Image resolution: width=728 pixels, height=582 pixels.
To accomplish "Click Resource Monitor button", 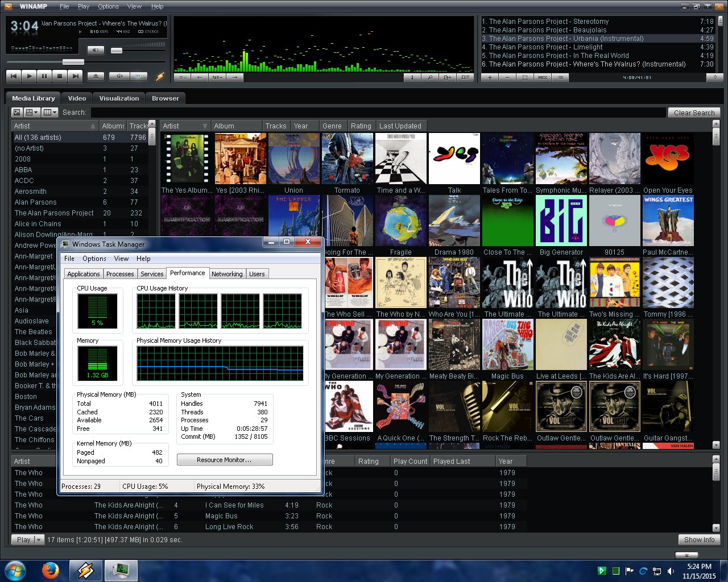I will [225, 460].
